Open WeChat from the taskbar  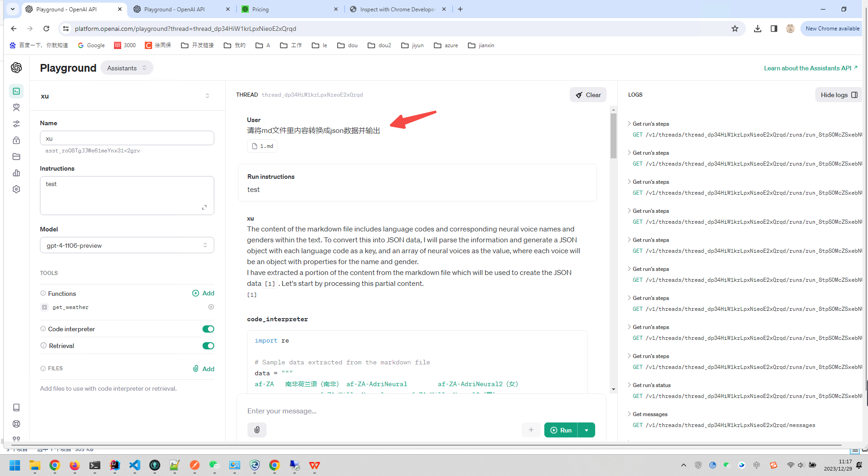[214, 466]
